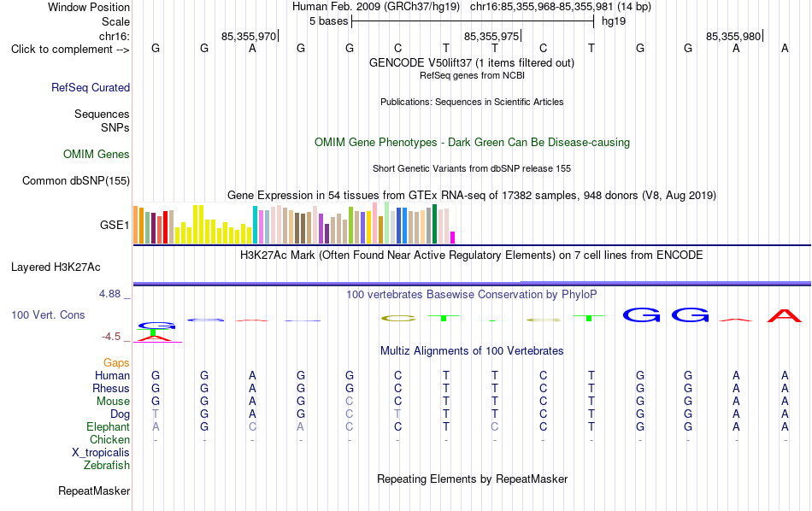
Task: Select the Common dbSNP(155) track label
Action: [x=76, y=180]
